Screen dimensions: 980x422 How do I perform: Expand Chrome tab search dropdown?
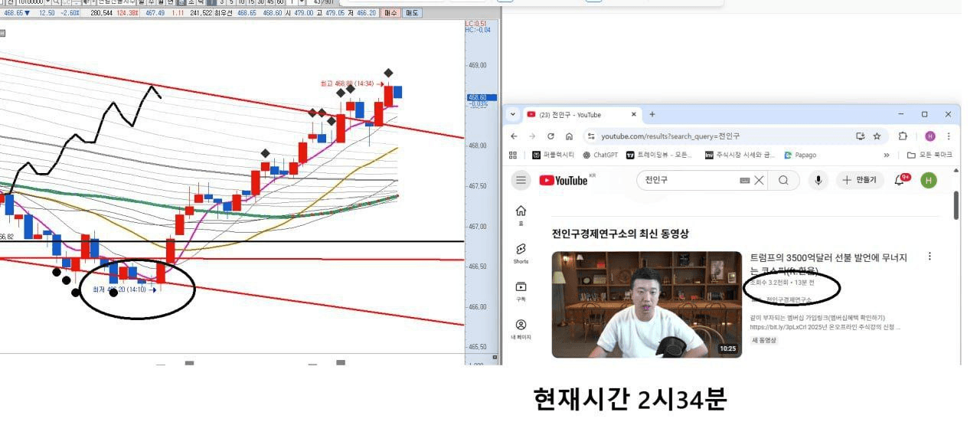coord(513,114)
